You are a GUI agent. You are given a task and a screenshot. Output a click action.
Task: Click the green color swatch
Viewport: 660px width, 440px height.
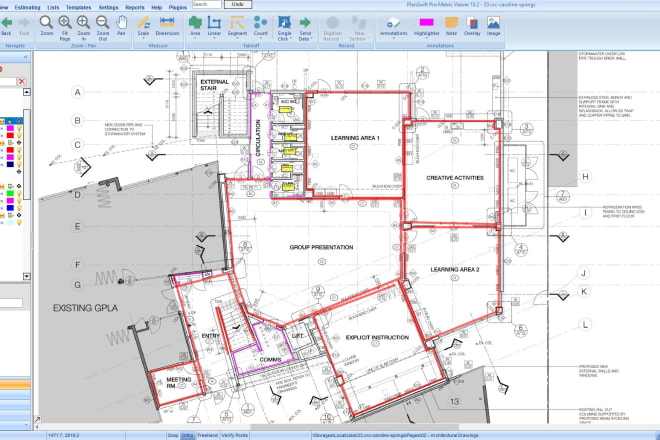point(10,193)
